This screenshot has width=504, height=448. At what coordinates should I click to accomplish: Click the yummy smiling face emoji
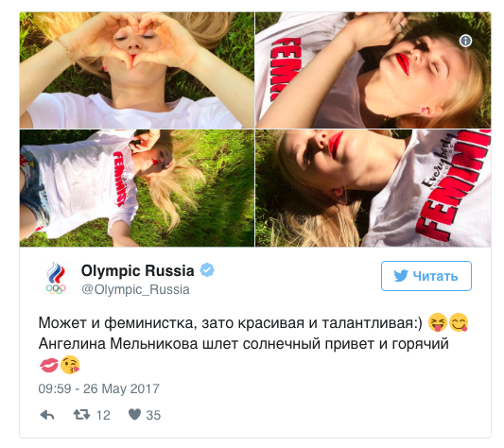pos(459,322)
